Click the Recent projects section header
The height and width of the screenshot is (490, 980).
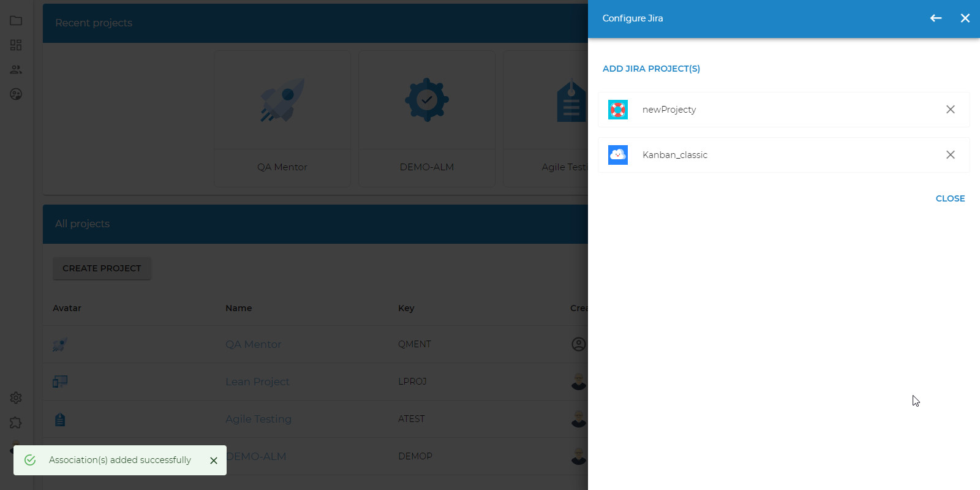tap(315, 23)
